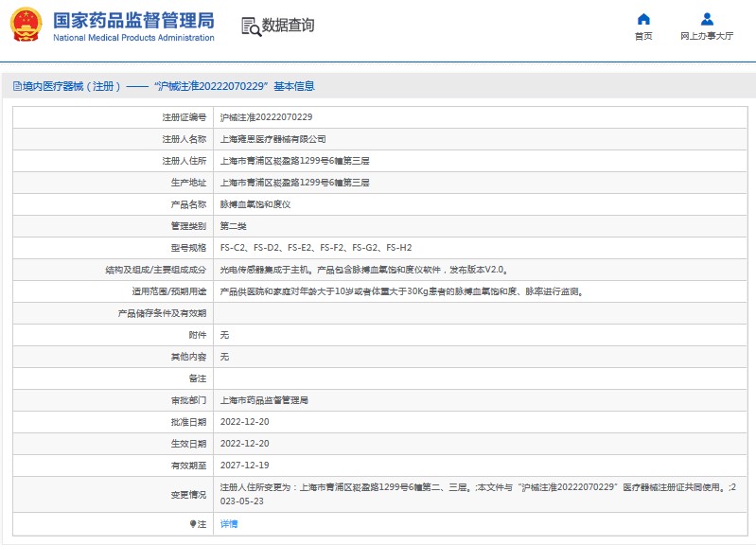Click the 注册证编号 label
The width and height of the screenshot is (756, 545).
[185, 117]
